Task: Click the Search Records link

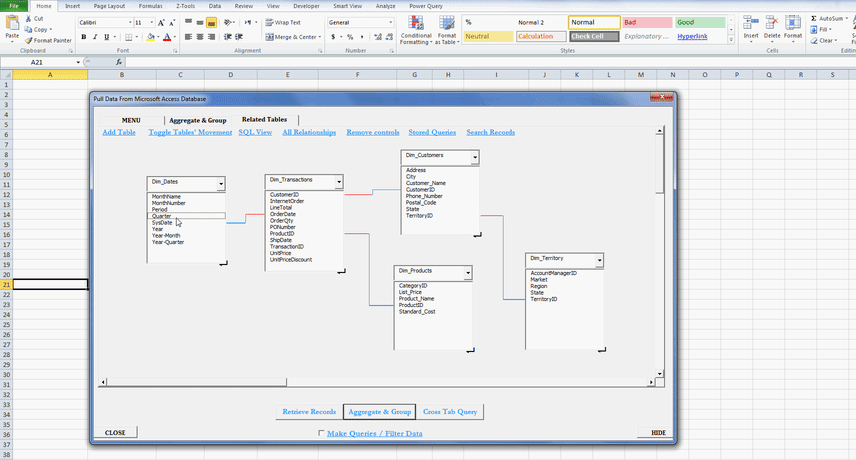Action: (x=490, y=132)
